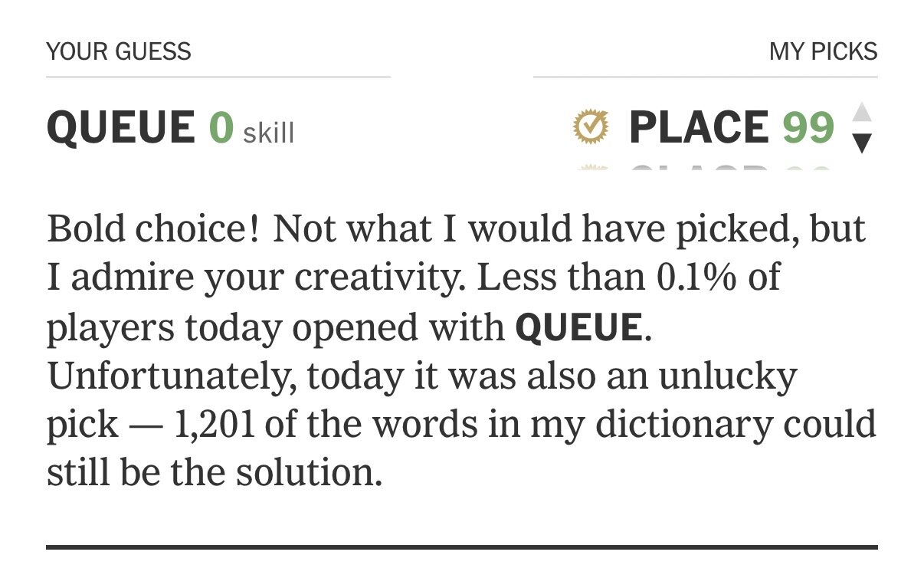Click the faded badge icon under the gold badge

coord(591,166)
